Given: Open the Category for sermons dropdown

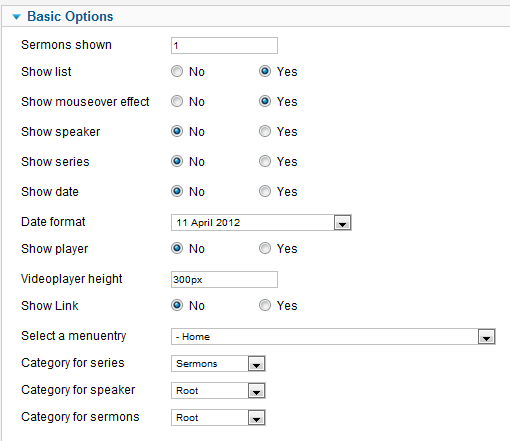Looking at the screenshot, I should click(x=218, y=417).
